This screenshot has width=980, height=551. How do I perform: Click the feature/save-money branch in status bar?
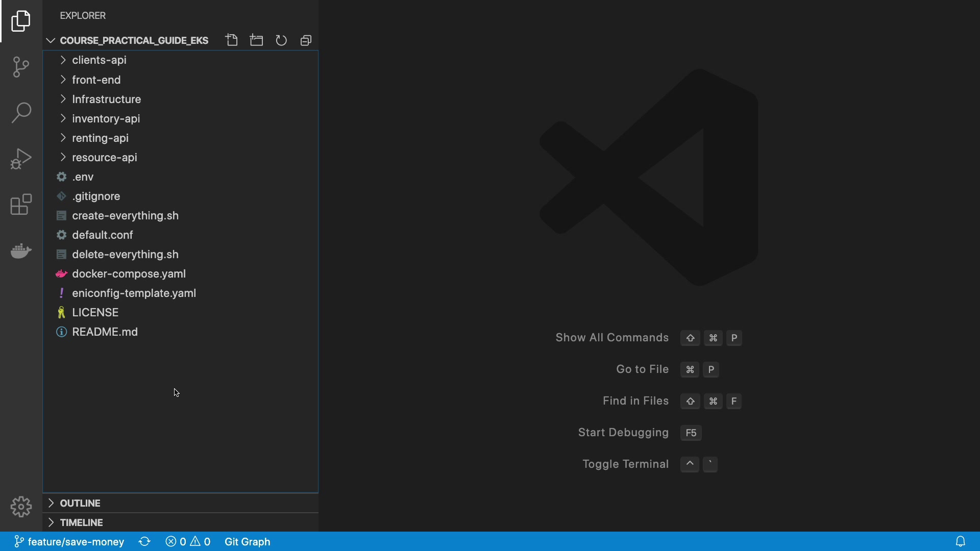[x=69, y=541]
